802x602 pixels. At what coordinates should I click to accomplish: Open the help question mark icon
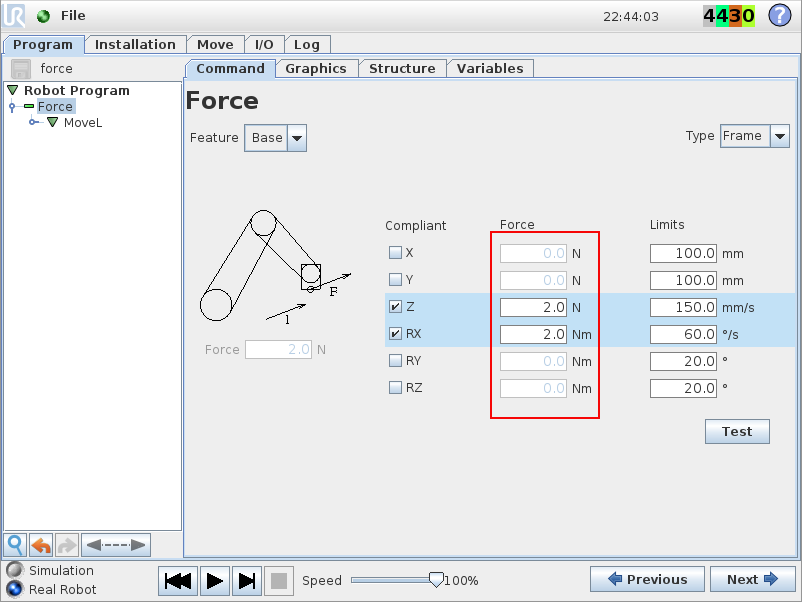(x=779, y=15)
